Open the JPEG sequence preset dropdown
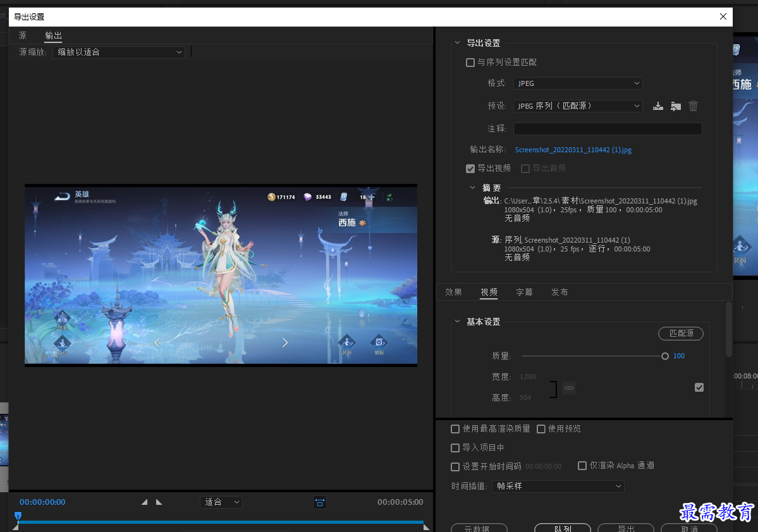 pyautogui.click(x=578, y=106)
